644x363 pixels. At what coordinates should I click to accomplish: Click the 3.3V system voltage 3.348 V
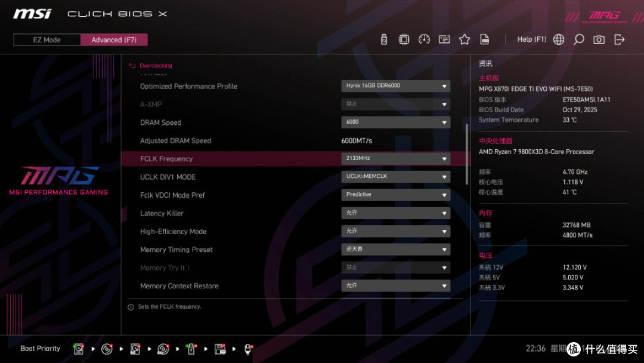(x=572, y=287)
